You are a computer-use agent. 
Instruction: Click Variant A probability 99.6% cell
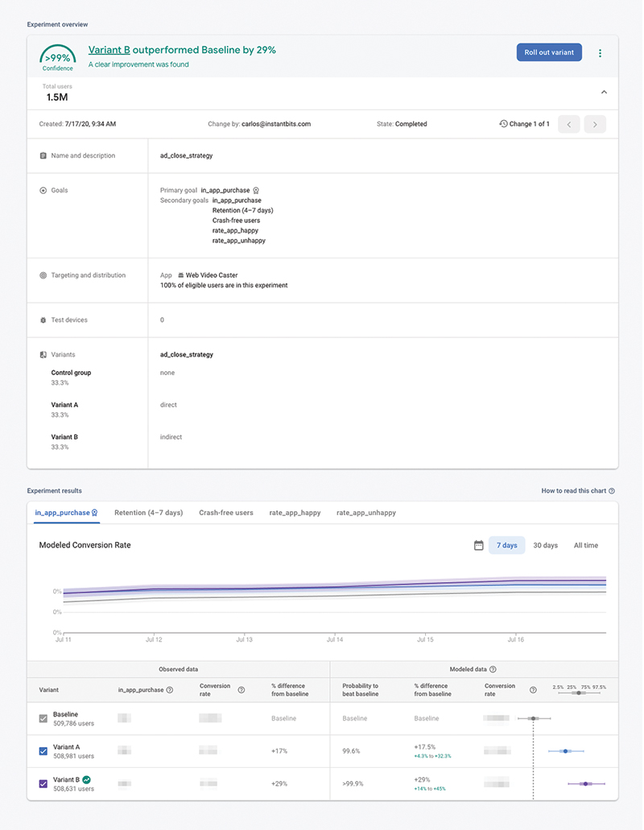pyautogui.click(x=351, y=751)
